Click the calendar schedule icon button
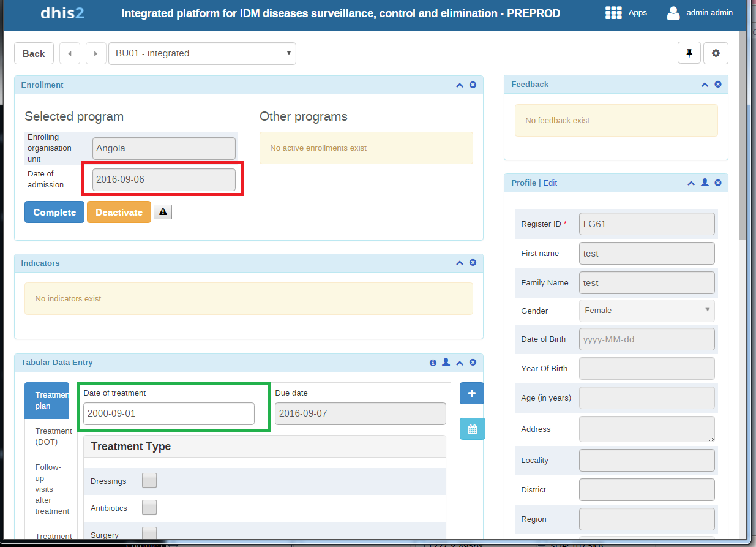 [x=472, y=429]
